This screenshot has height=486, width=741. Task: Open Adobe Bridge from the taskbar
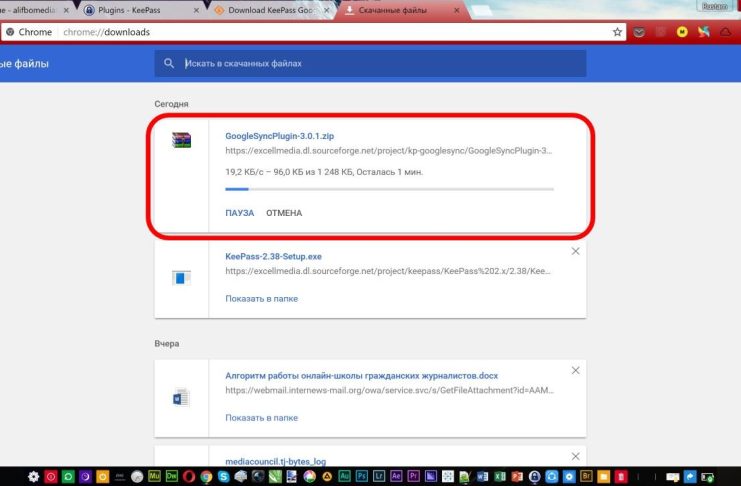tap(586, 477)
